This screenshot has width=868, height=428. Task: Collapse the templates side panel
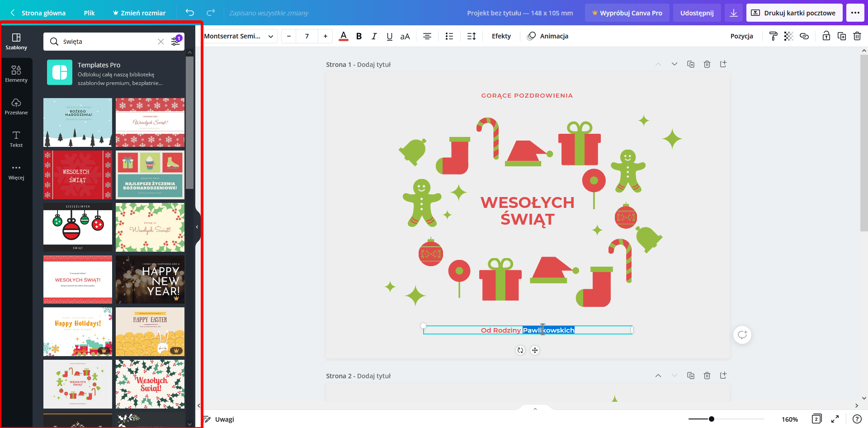[198, 227]
